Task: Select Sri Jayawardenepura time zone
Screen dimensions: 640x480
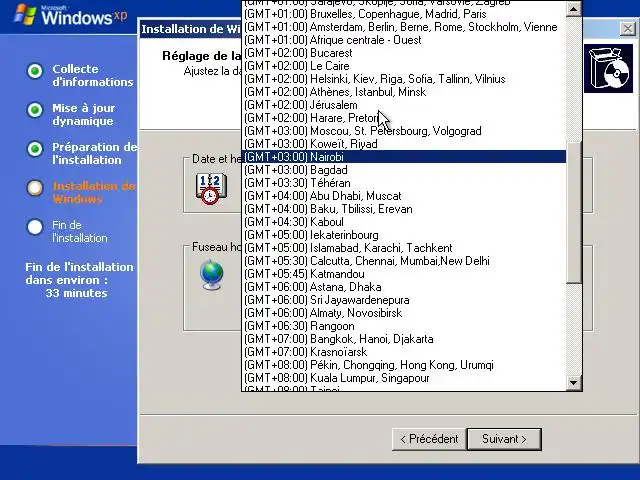Action: pos(404,300)
